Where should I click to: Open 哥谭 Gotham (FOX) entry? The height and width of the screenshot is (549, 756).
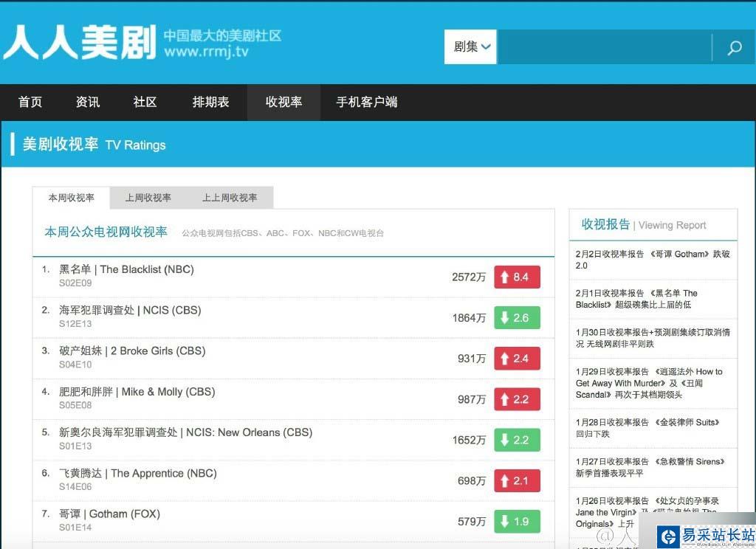[x=109, y=514]
